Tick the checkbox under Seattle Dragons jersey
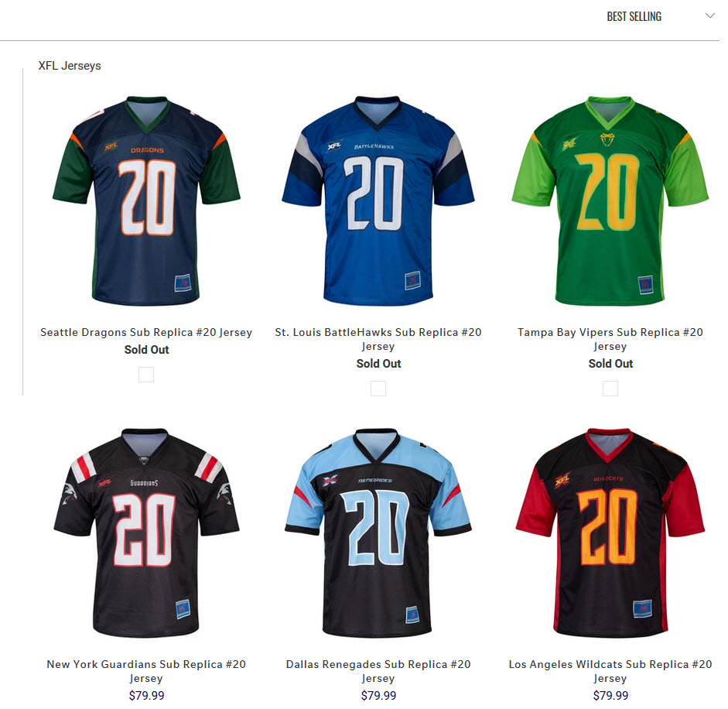This screenshot has height=709, width=728. [146, 375]
